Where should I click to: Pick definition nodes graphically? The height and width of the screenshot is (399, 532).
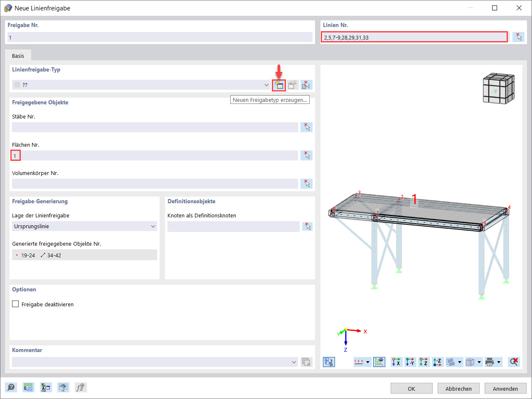tap(307, 227)
